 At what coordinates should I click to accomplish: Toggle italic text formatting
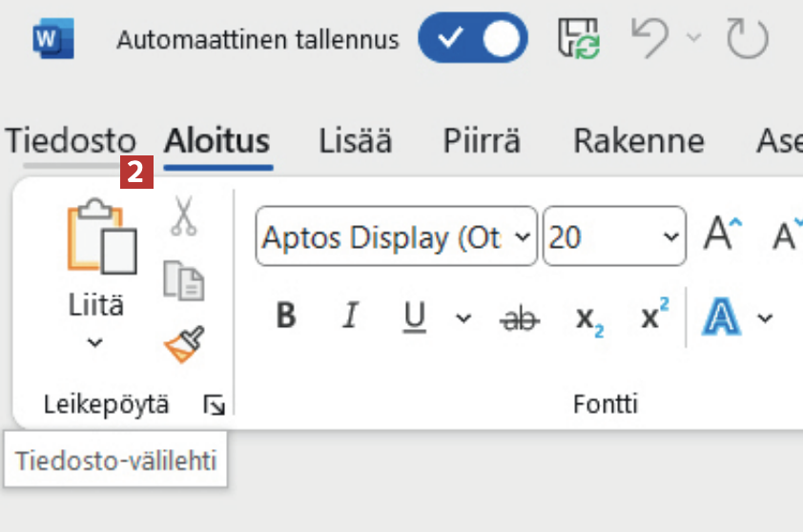point(350,317)
